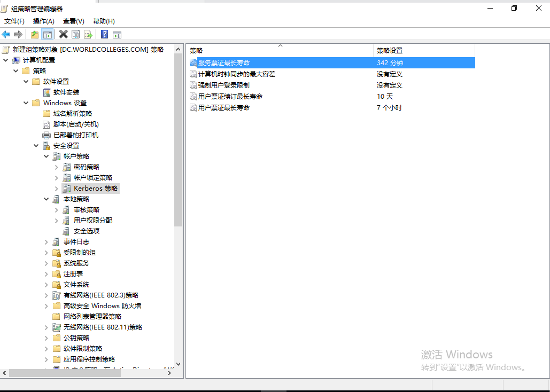Open properties via the properties toolbar icon
Screen dimensions: 550x392
click(x=75, y=34)
